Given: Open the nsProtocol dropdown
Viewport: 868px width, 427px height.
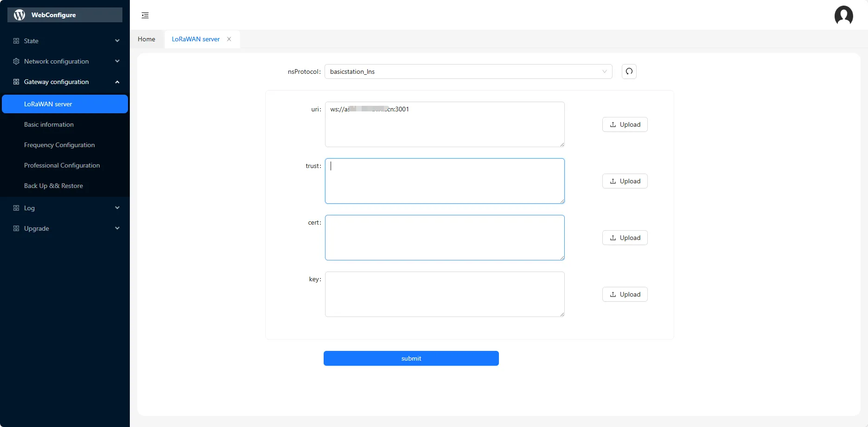Looking at the screenshot, I should pos(468,71).
